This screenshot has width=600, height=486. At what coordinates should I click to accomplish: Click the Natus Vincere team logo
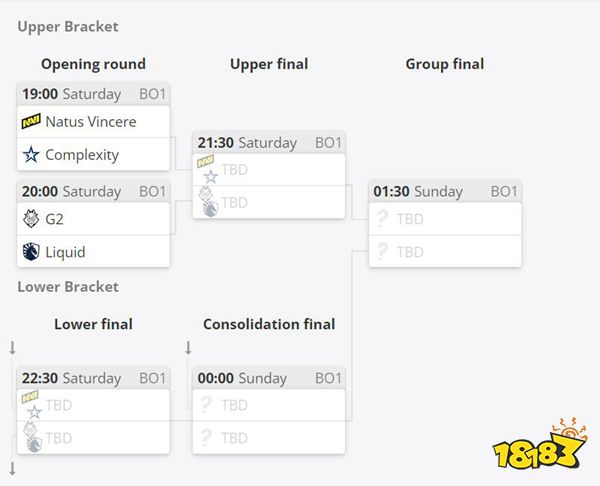(x=31, y=121)
